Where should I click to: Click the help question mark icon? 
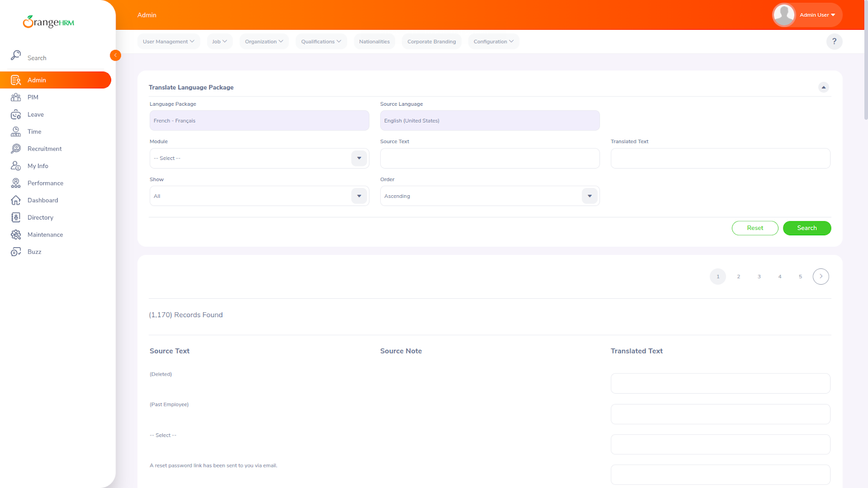point(834,41)
